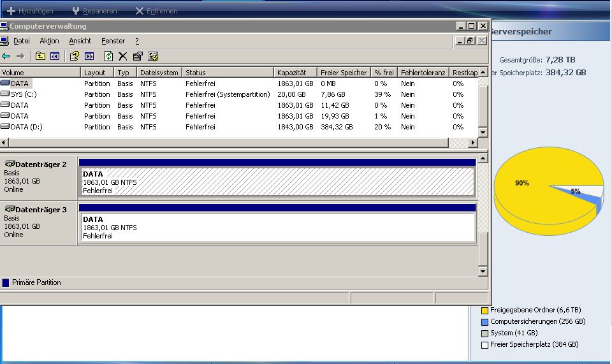The height and width of the screenshot is (364, 612).
Task: Click the Delete X toolbar icon
Action: (x=123, y=56)
